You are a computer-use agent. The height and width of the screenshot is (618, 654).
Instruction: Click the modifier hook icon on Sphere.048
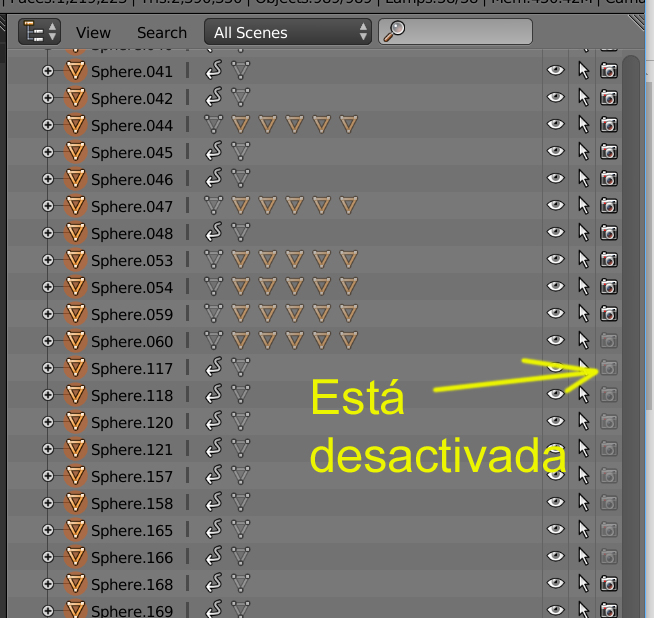point(214,232)
